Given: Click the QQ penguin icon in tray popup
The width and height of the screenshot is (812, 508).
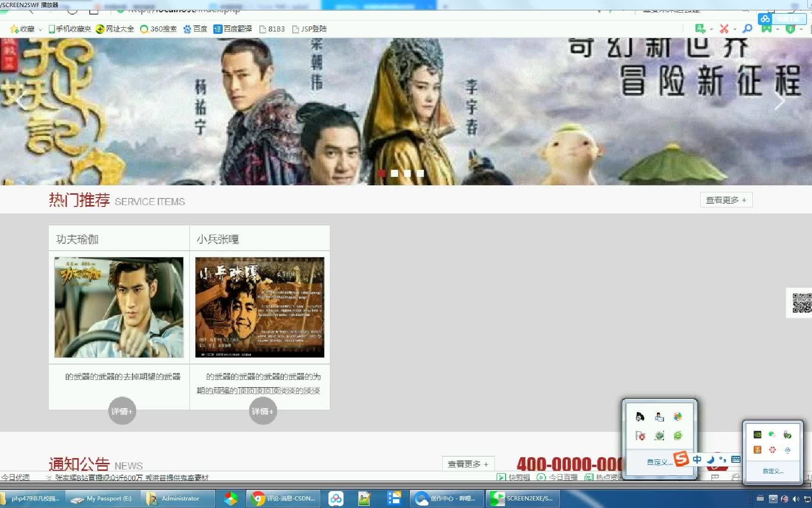Looking at the screenshot, I should pos(640,417).
